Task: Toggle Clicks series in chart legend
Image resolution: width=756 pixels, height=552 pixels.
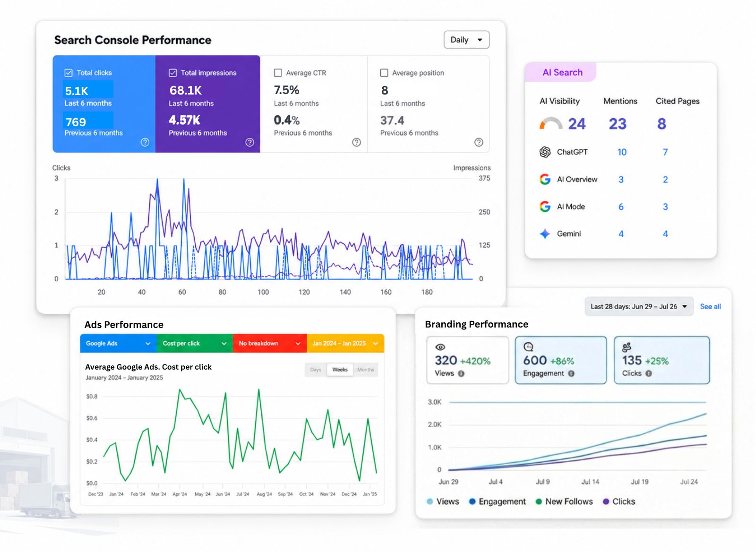Action: [x=619, y=501]
